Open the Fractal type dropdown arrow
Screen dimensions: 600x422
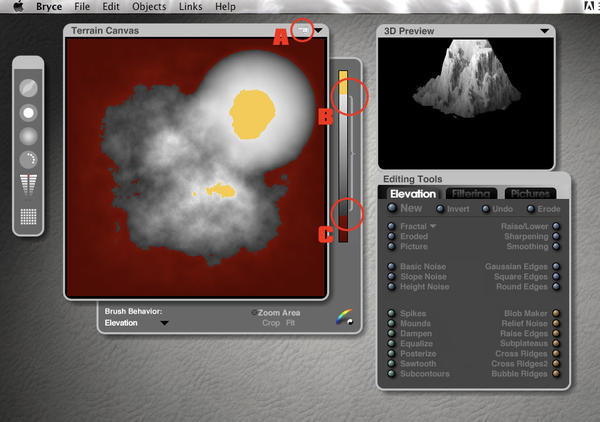[x=433, y=226]
